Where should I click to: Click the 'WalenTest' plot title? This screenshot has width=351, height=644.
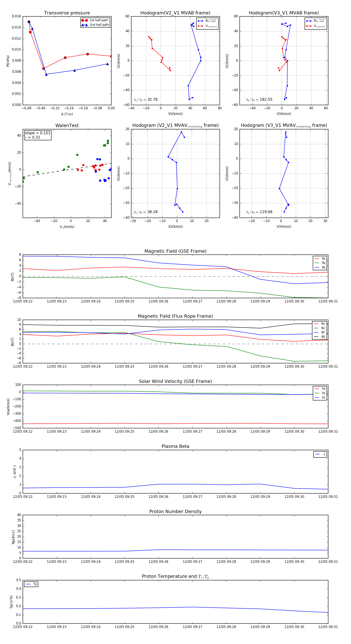click(x=67, y=125)
